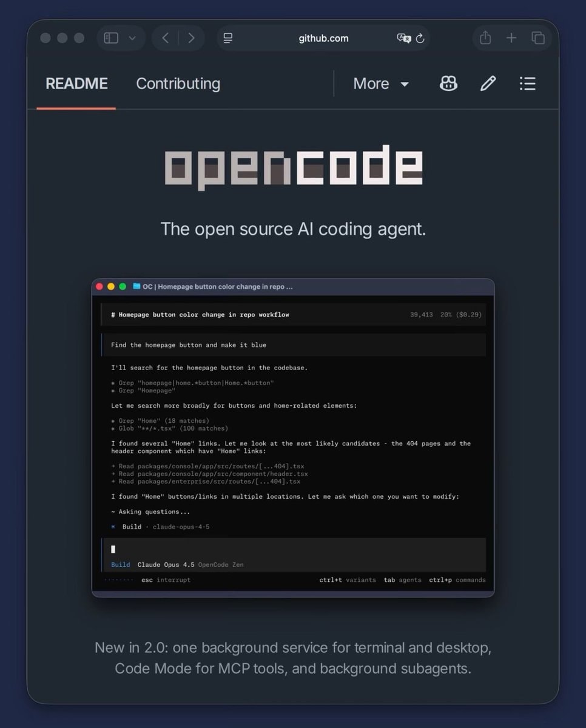Switch to the Contributing tab
This screenshot has height=728, width=586.
pyautogui.click(x=178, y=84)
